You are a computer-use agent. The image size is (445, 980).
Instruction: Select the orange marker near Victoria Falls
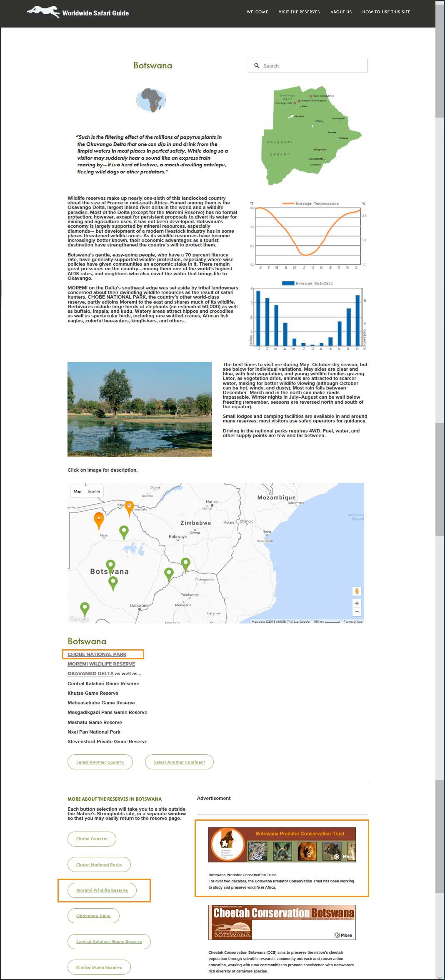[129, 509]
